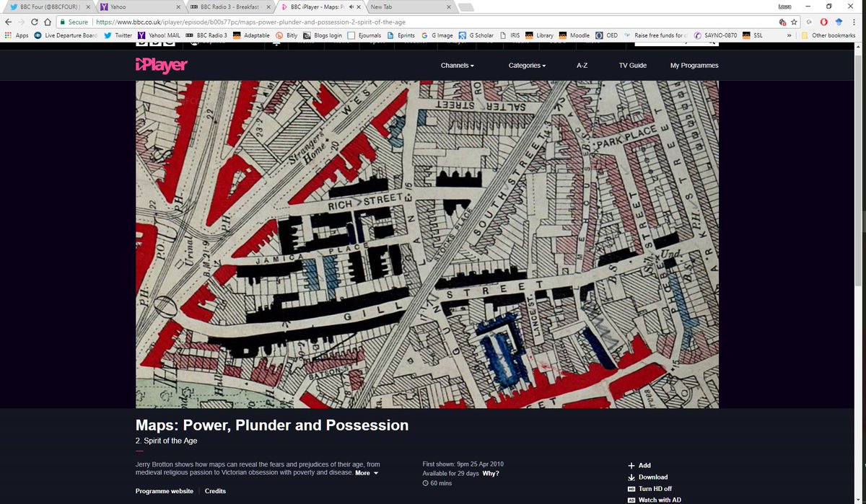The height and width of the screenshot is (504, 866).
Task: Open the blocked-content icon in address bar
Action: pyautogui.click(x=782, y=22)
